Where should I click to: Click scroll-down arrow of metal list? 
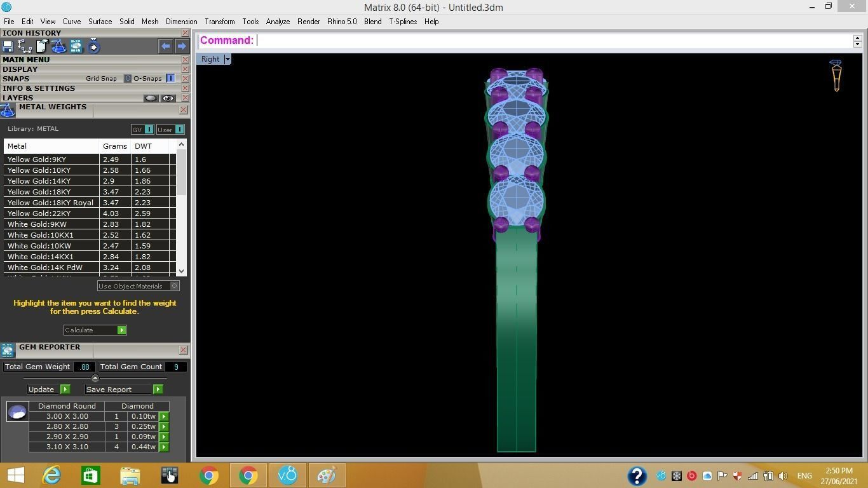[x=182, y=271]
